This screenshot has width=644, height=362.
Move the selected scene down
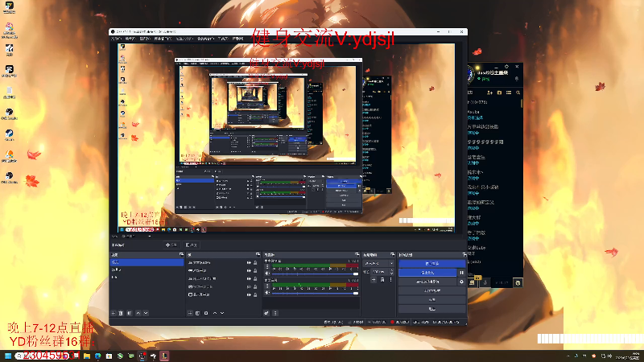pyautogui.click(x=146, y=313)
